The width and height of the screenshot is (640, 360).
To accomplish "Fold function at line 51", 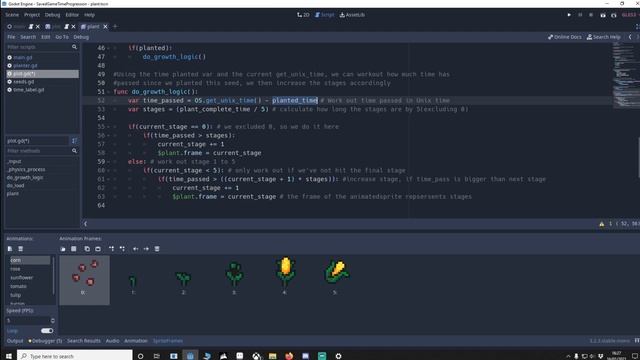I will tap(109, 92).
